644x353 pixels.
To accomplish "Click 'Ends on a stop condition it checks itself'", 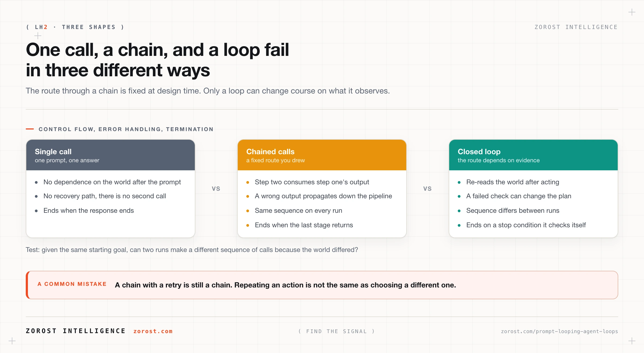I will click(526, 225).
